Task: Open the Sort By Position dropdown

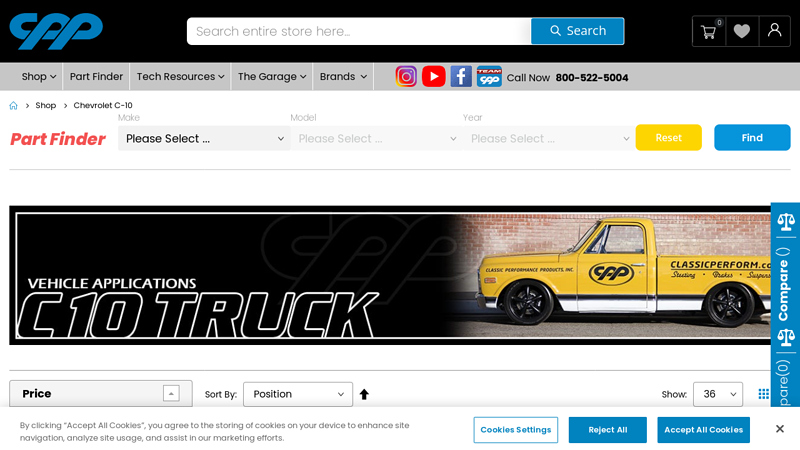Action: tap(298, 394)
